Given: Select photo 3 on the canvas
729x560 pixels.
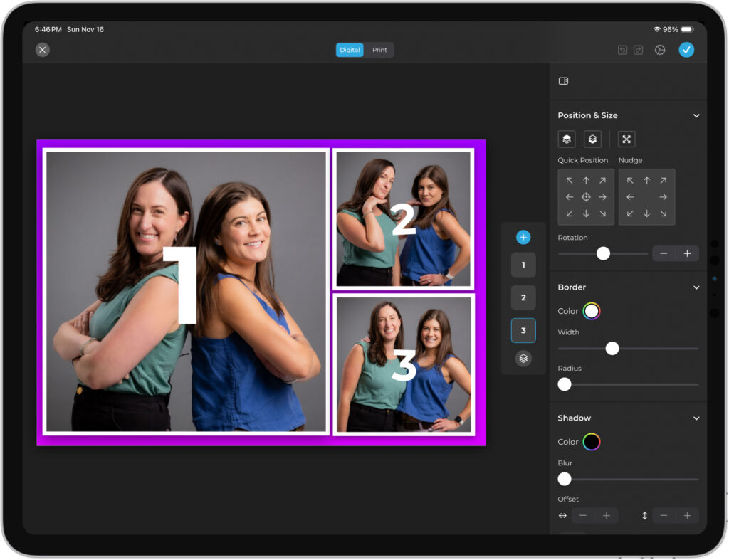Looking at the screenshot, I should (x=404, y=364).
